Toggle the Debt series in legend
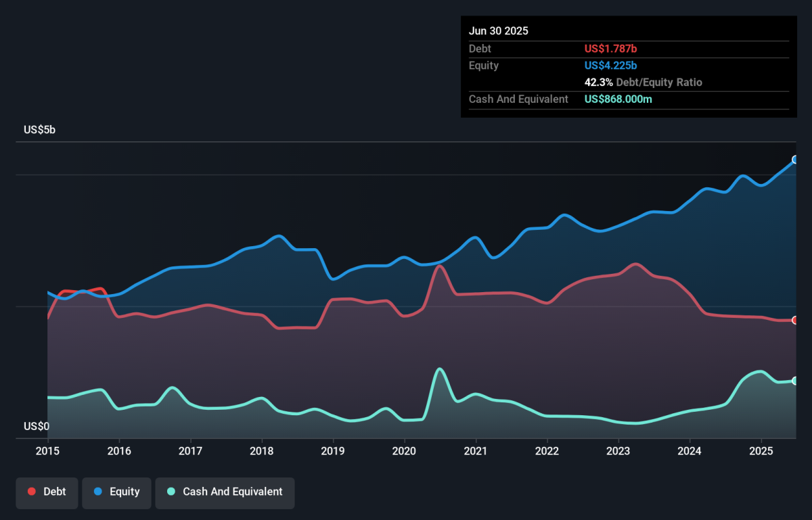The image size is (812, 520). click(x=47, y=492)
